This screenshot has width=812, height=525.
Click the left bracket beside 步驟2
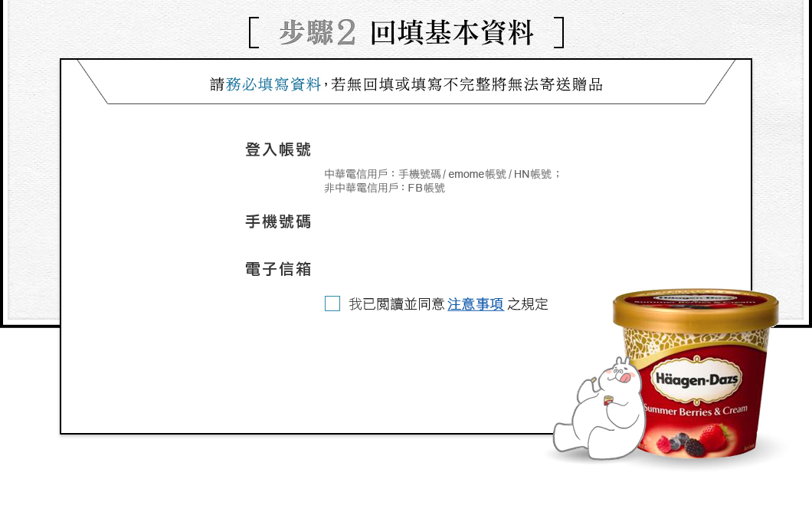pyautogui.click(x=254, y=33)
